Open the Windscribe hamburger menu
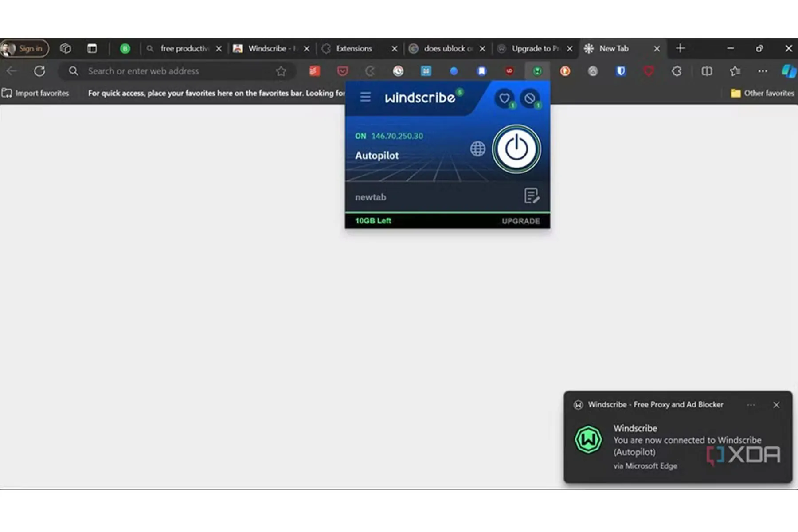Viewport: 798px width, 532px height. coord(365,97)
